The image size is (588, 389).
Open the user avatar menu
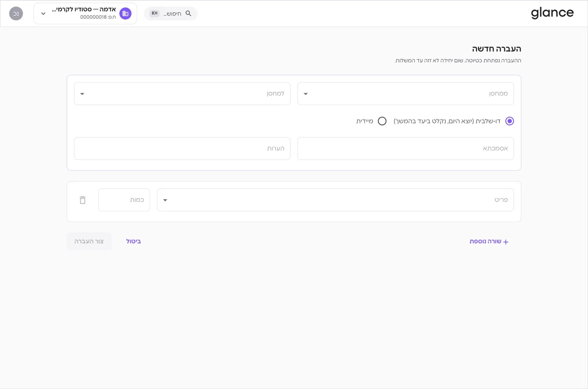point(16,14)
